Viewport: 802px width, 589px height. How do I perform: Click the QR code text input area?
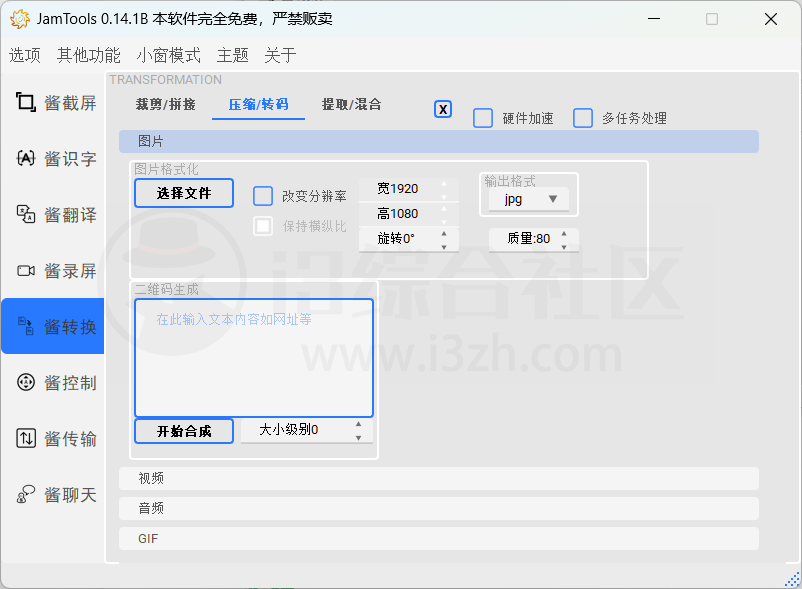click(254, 358)
